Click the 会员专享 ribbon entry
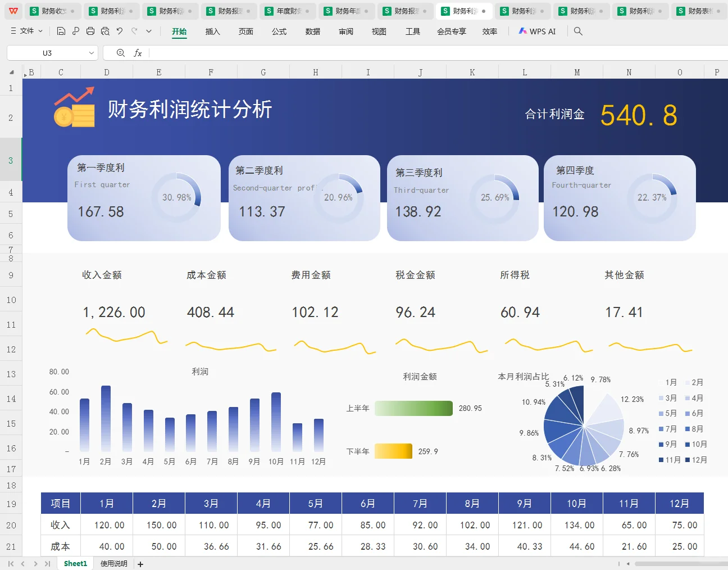Screen dimensions: 728x570 (452, 31)
